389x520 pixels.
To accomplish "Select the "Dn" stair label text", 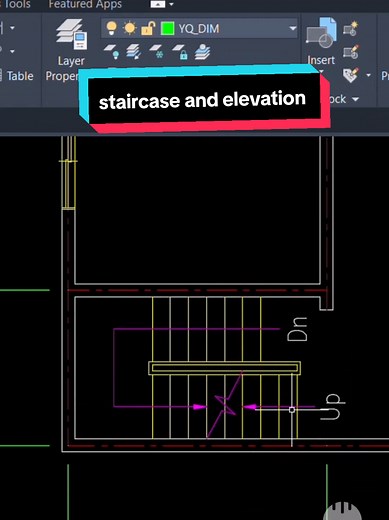I will click(297, 329).
